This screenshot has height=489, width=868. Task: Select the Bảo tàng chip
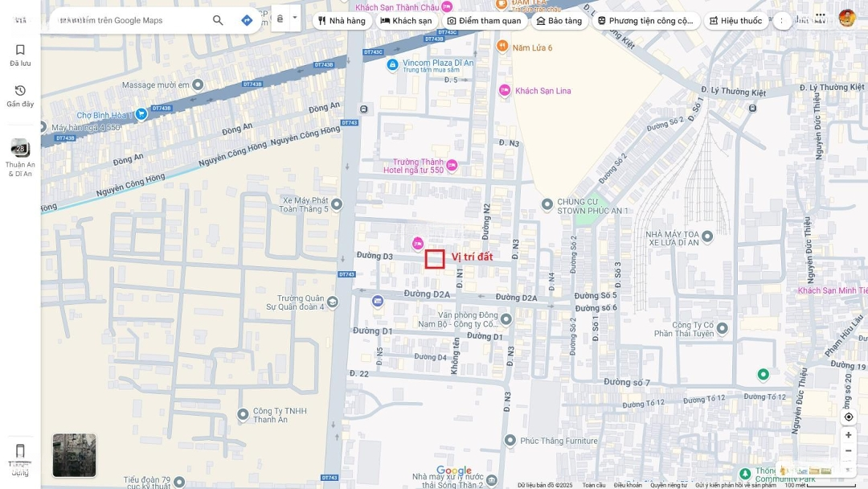coord(559,21)
